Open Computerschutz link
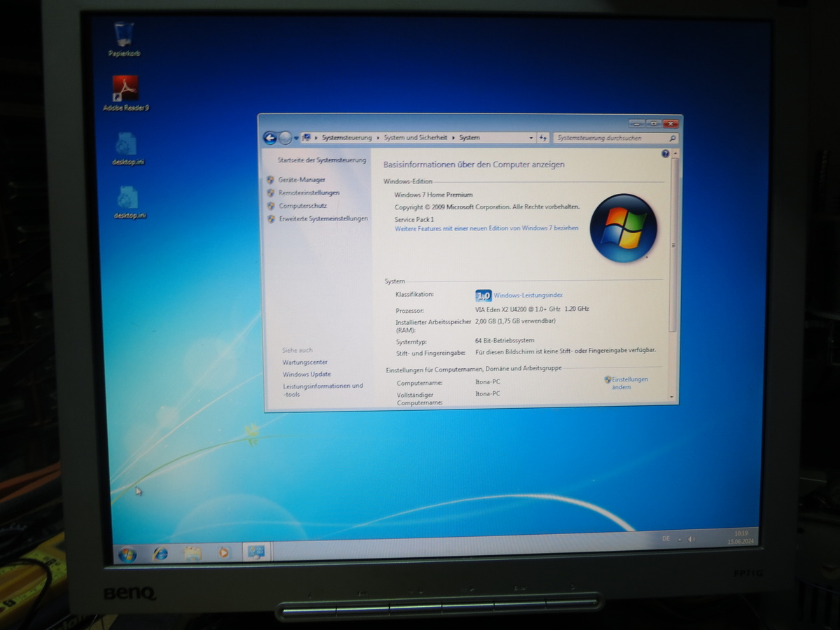840x630 pixels. click(x=302, y=206)
